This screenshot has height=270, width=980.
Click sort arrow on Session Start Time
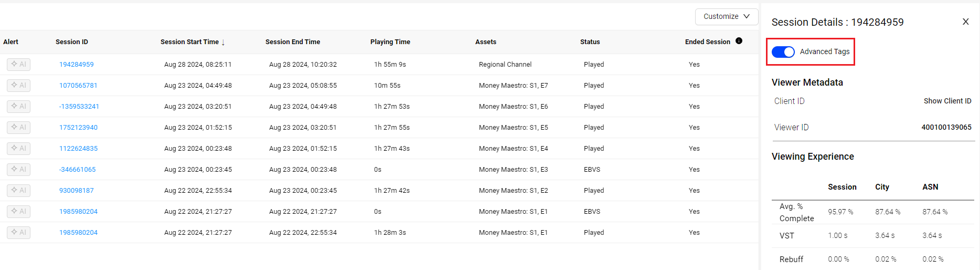(223, 42)
